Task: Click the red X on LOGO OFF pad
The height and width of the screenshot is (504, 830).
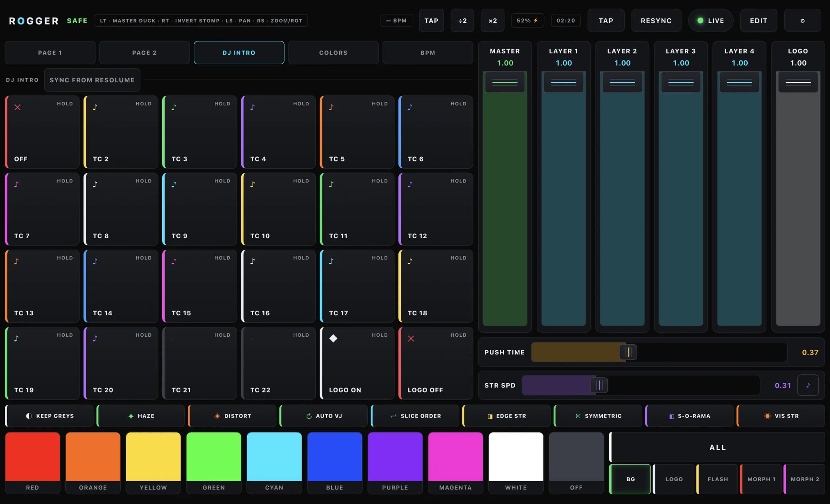Action: [x=411, y=338]
